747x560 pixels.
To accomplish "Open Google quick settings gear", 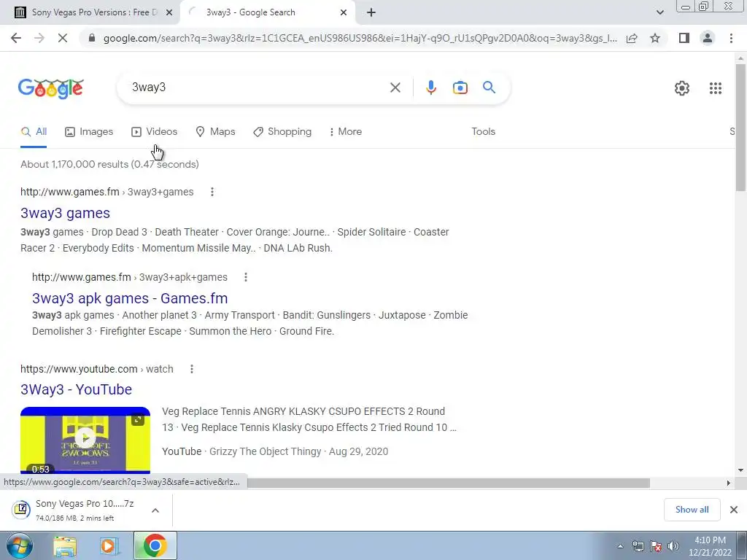I will (682, 88).
